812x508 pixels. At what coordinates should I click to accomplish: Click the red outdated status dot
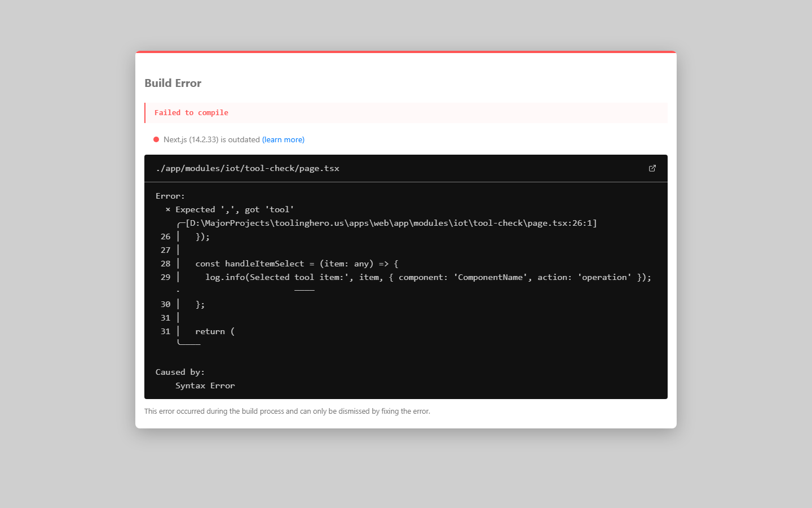point(156,139)
